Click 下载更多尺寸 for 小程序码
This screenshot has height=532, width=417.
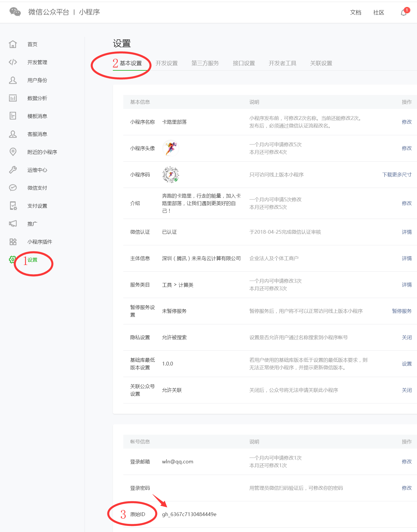click(397, 175)
